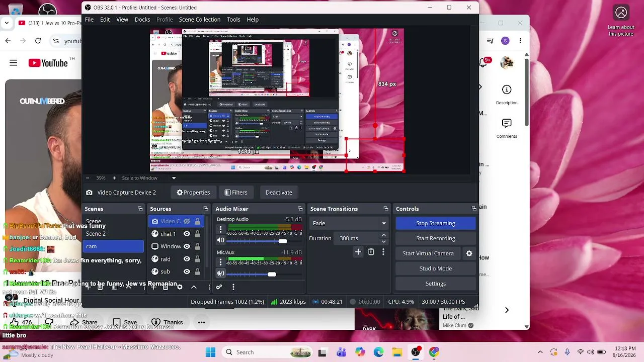
Task: Start the Virtual Camera
Action: coord(428,253)
